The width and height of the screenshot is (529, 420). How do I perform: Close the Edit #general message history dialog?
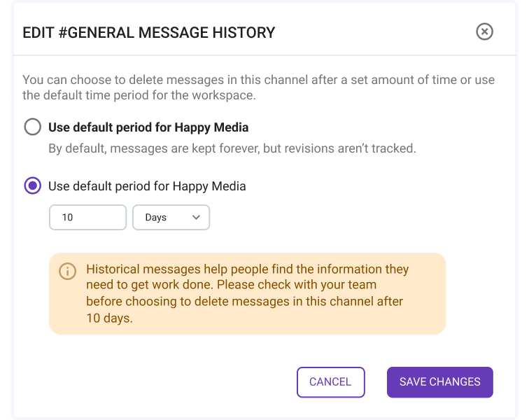pos(484,31)
